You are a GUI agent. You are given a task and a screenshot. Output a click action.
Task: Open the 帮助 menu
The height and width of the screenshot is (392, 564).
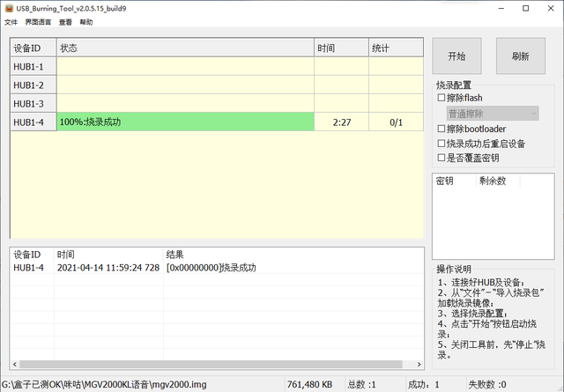tap(86, 22)
